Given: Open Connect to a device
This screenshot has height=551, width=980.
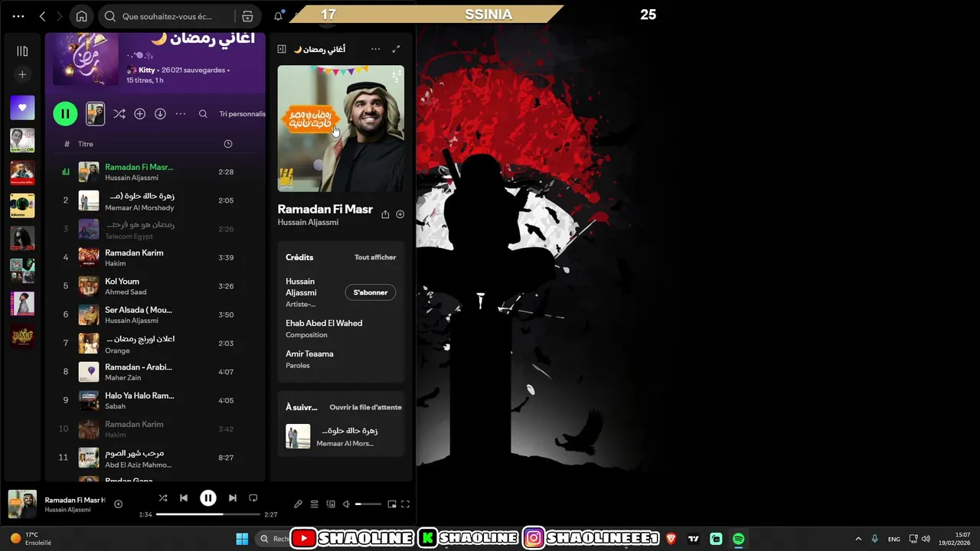Looking at the screenshot, I should [x=331, y=504].
